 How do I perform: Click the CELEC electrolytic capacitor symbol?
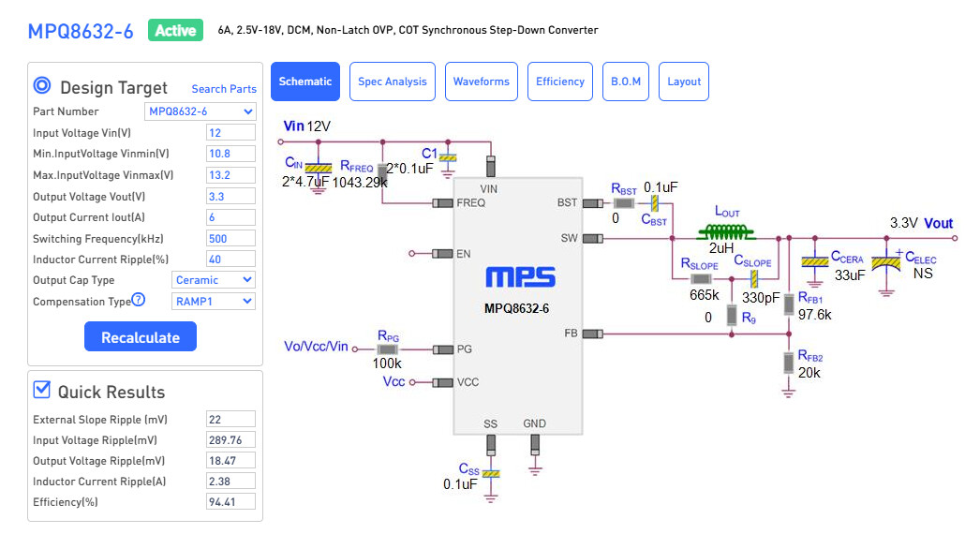click(x=885, y=263)
